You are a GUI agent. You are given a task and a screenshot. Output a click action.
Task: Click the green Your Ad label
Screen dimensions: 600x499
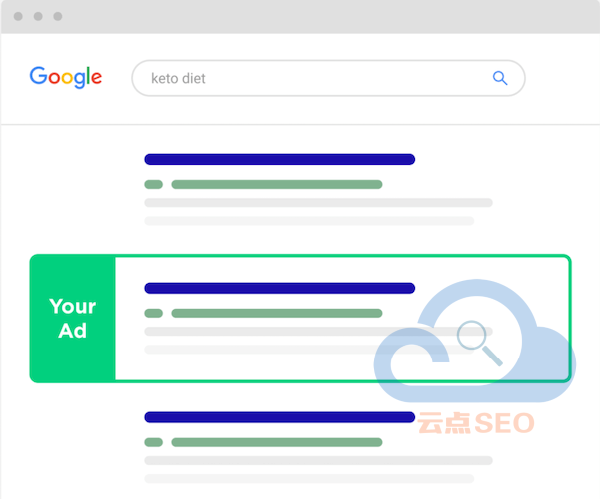coord(73,318)
